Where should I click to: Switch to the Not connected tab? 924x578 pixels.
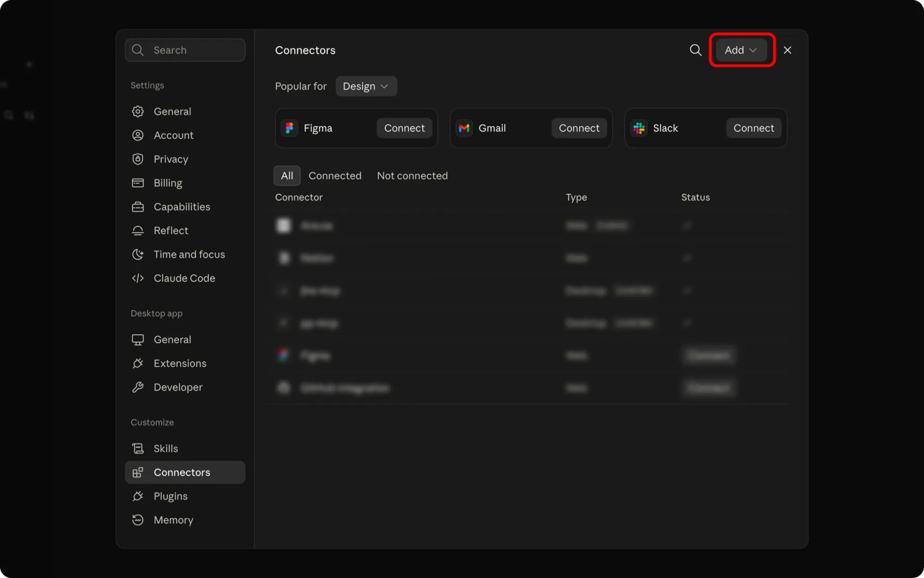click(412, 176)
